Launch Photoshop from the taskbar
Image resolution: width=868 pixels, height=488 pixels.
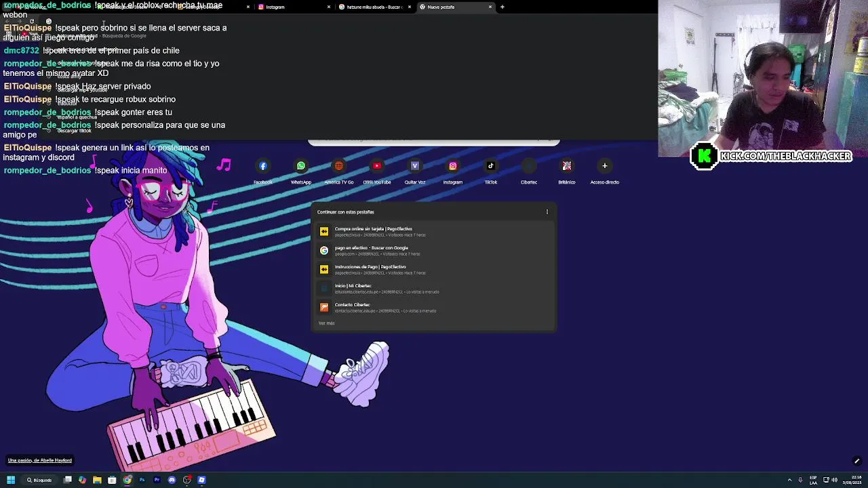click(x=142, y=480)
